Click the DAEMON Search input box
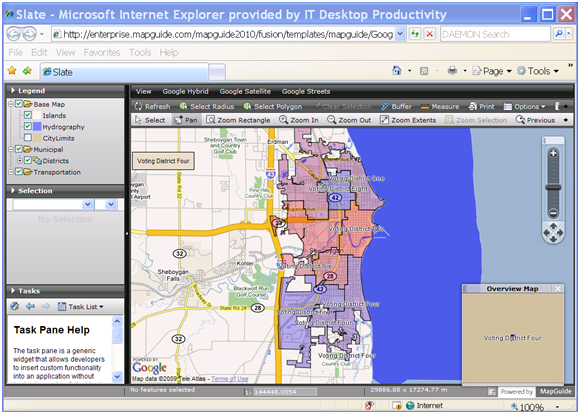This screenshot has width=580, height=414. 495,34
